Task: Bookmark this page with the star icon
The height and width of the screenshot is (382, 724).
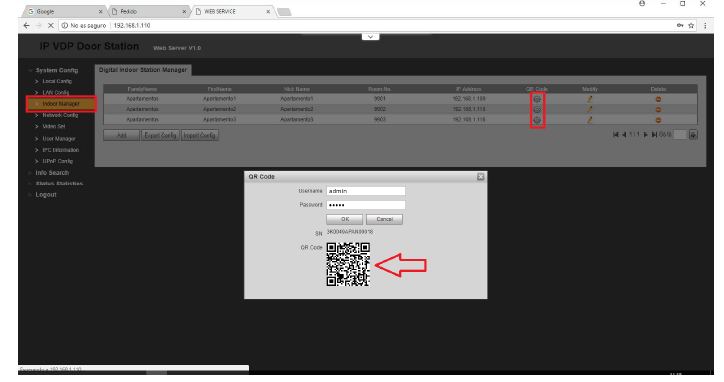Action: pos(691,26)
